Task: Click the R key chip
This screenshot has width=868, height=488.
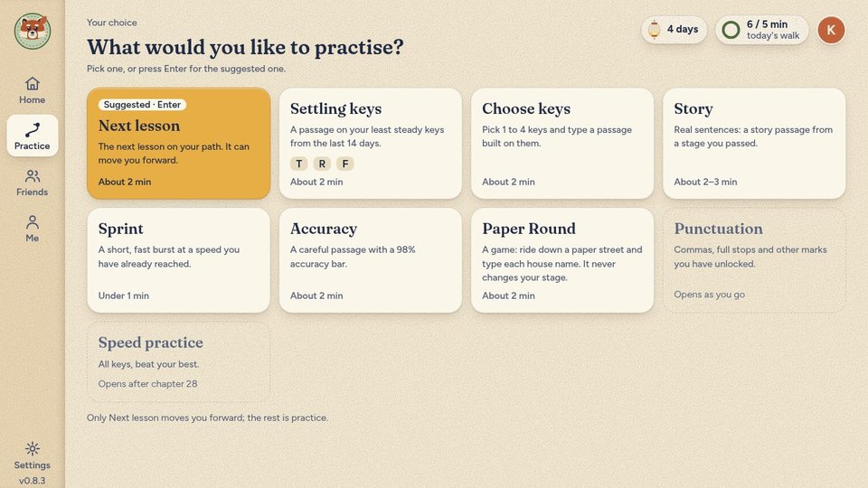Action: pos(322,164)
